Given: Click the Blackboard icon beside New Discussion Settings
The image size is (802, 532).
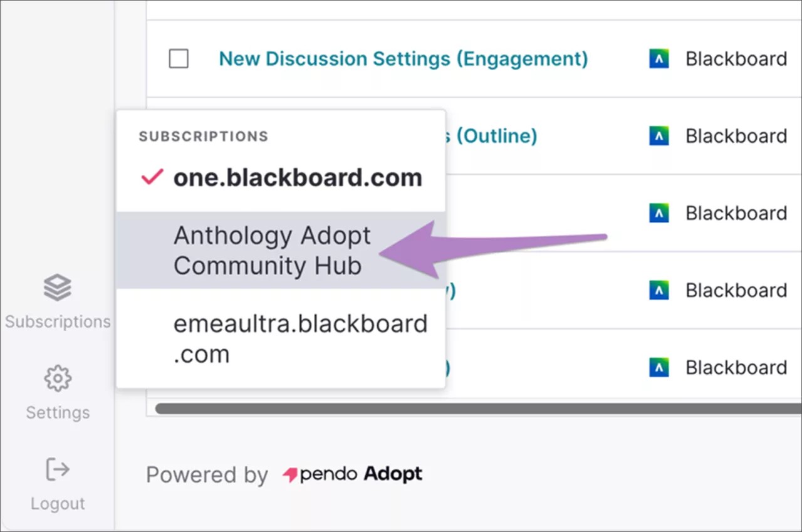Looking at the screenshot, I should click(659, 58).
